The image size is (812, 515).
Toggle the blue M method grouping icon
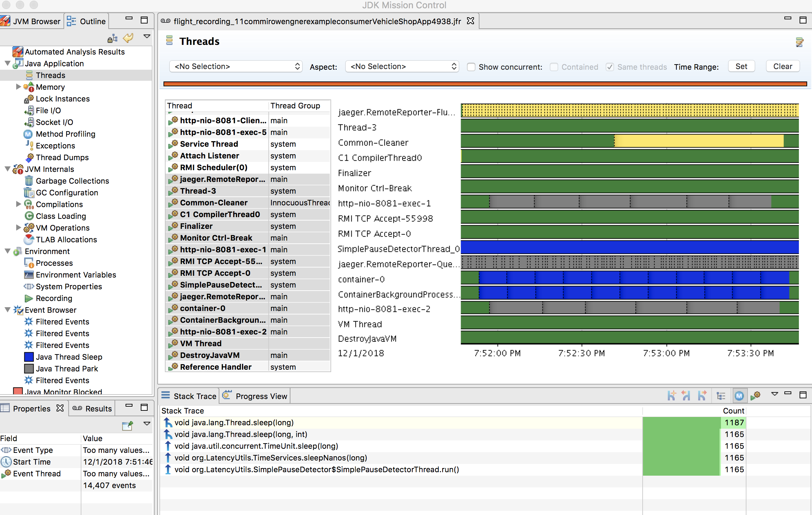point(739,396)
